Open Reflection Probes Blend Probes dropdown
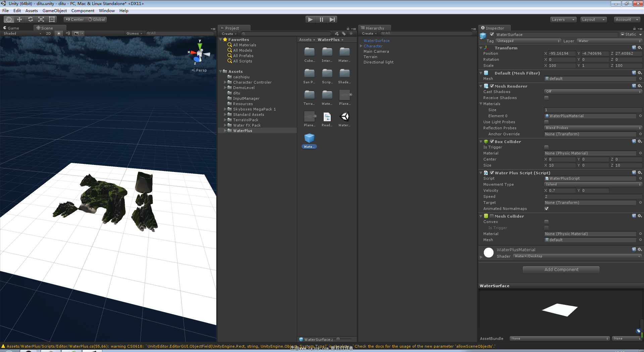This screenshot has height=352, width=644. point(593,128)
